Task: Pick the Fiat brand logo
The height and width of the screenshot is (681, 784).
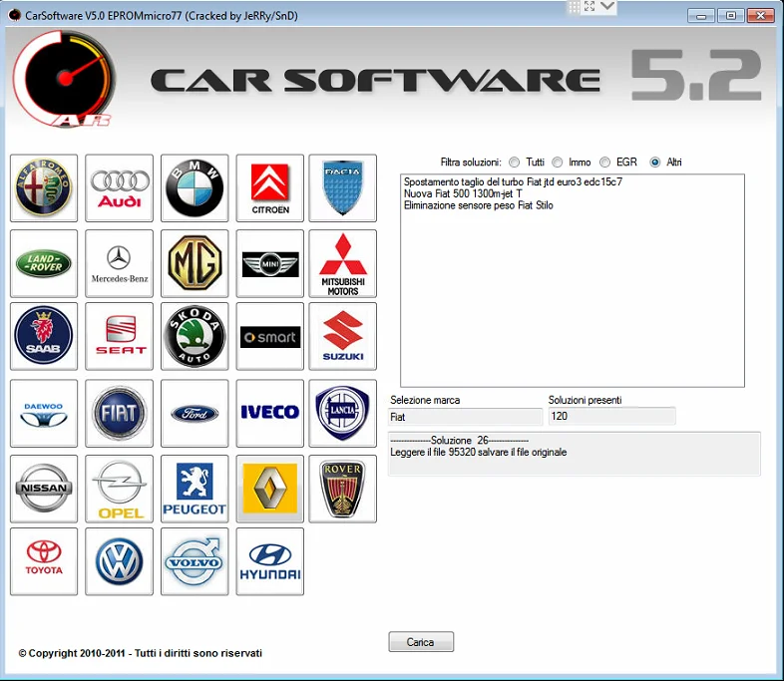Action: (x=120, y=413)
